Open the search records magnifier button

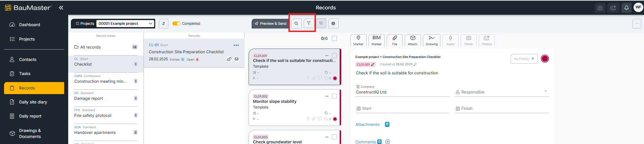coord(296,23)
